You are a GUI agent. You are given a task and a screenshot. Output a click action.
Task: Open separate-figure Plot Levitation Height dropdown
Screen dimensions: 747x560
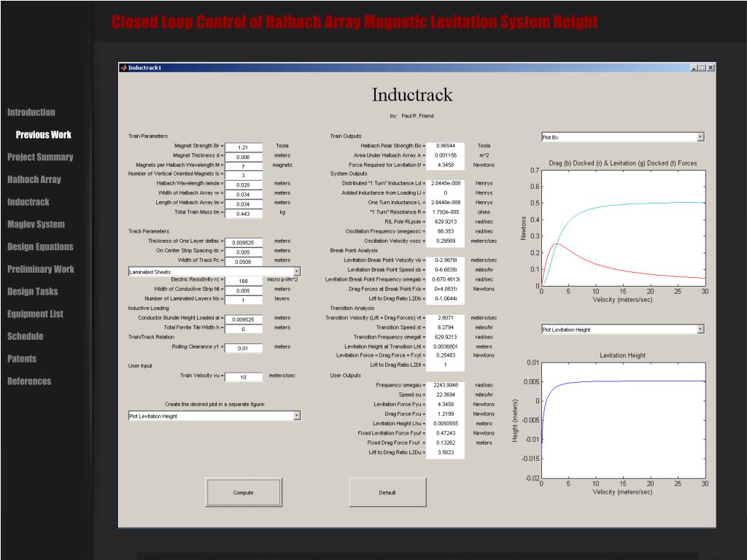214,416
